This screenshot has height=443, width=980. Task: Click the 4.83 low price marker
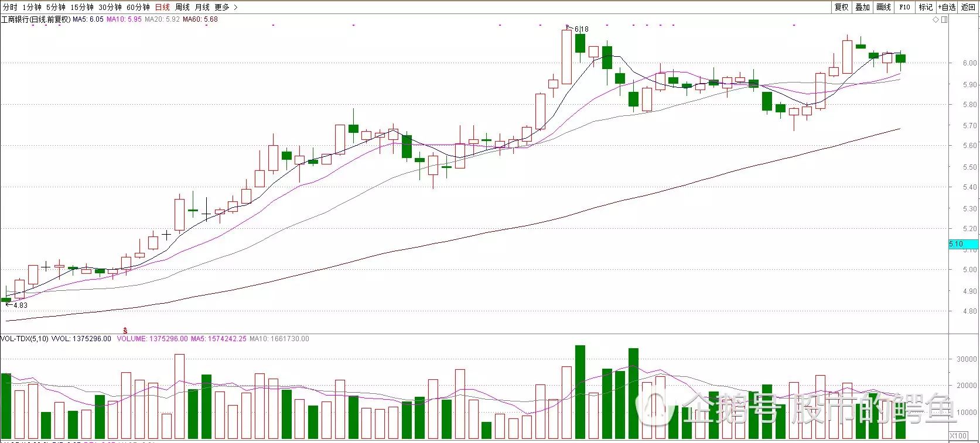point(19,305)
